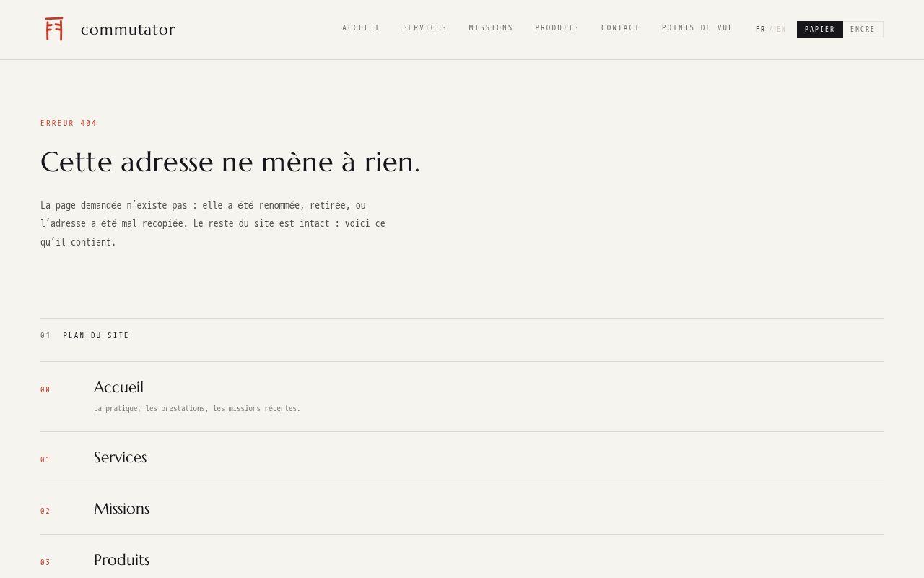Select the FR language option
Screen dimensions: 924x578
point(760,30)
